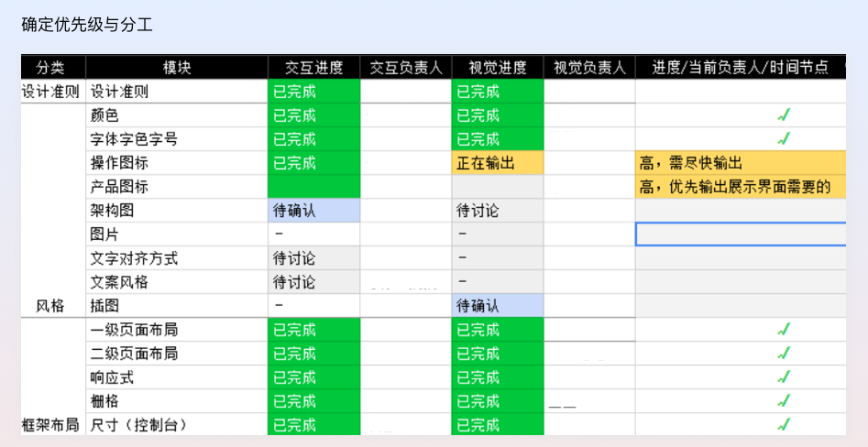Click 已完成 in 设计准则 row's 交互进度
The image size is (868, 447).
coord(313,92)
